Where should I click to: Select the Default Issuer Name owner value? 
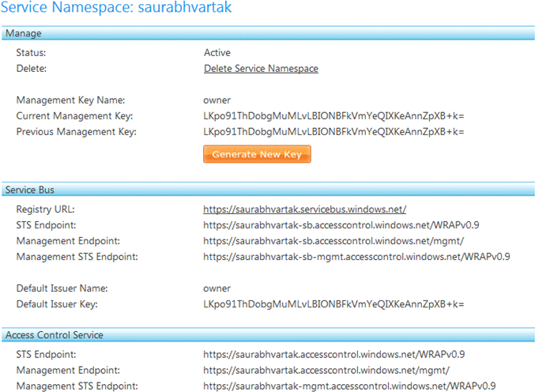(x=217, y=288)
